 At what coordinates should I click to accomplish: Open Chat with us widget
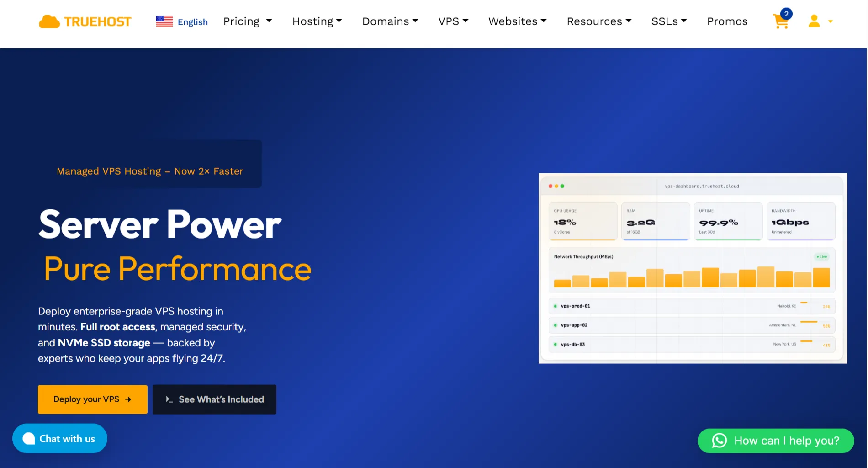click(60, 439)
